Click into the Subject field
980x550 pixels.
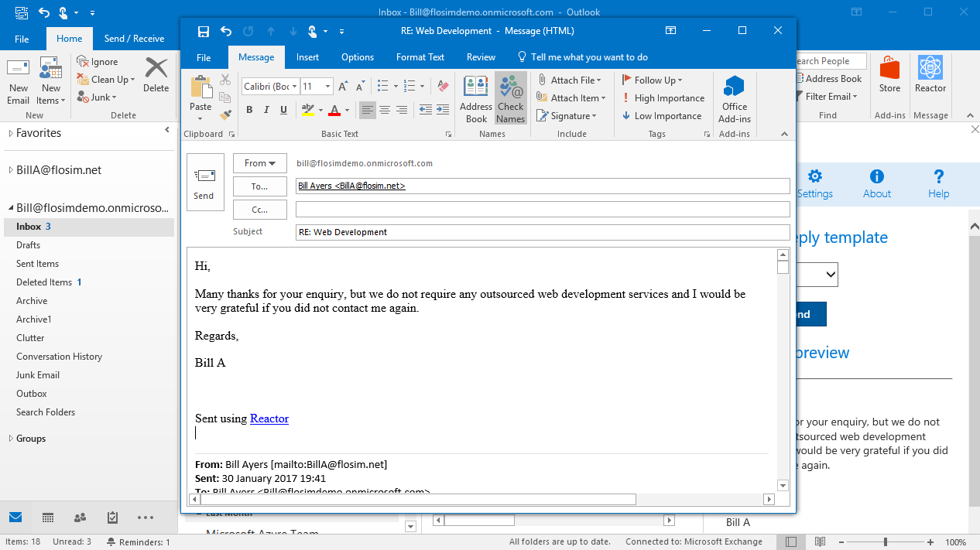coord(543,232)
